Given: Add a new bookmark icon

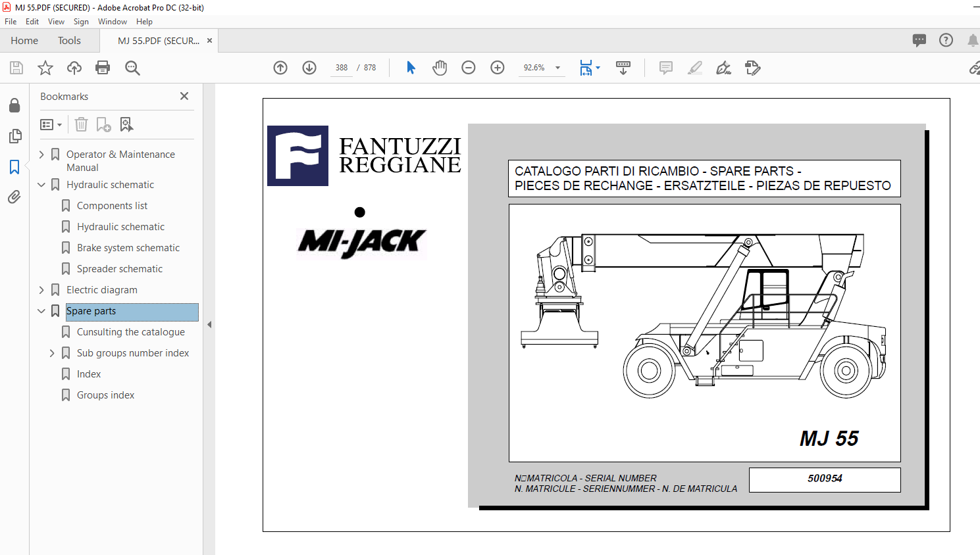Looking at the screenshot, I should tap(103, 124).
